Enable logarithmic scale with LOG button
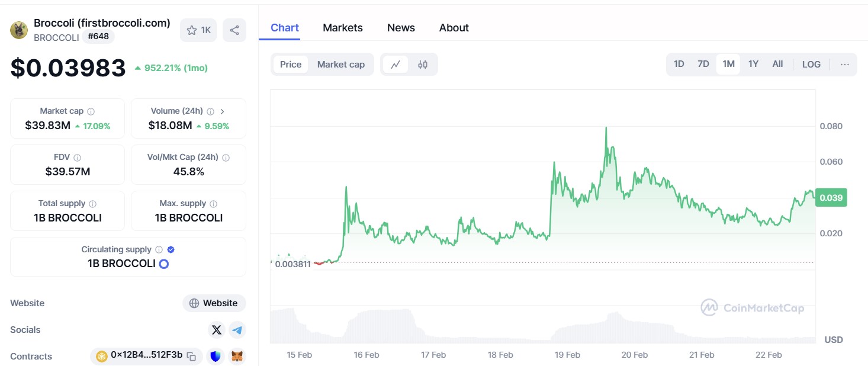 (x=811, y=64)
